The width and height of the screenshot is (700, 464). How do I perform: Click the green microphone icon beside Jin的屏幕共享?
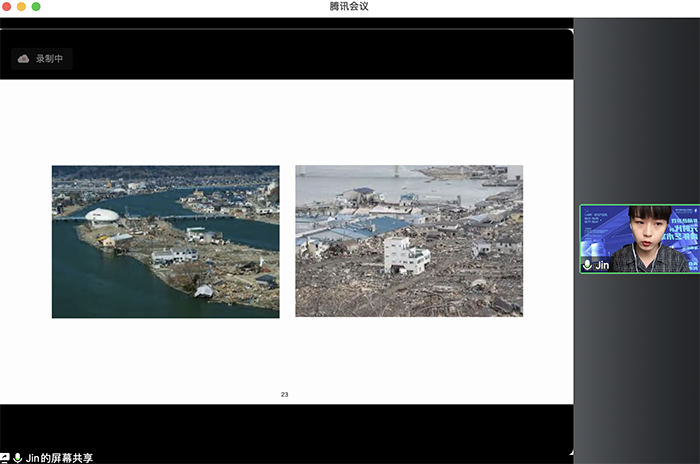point(17,457)
